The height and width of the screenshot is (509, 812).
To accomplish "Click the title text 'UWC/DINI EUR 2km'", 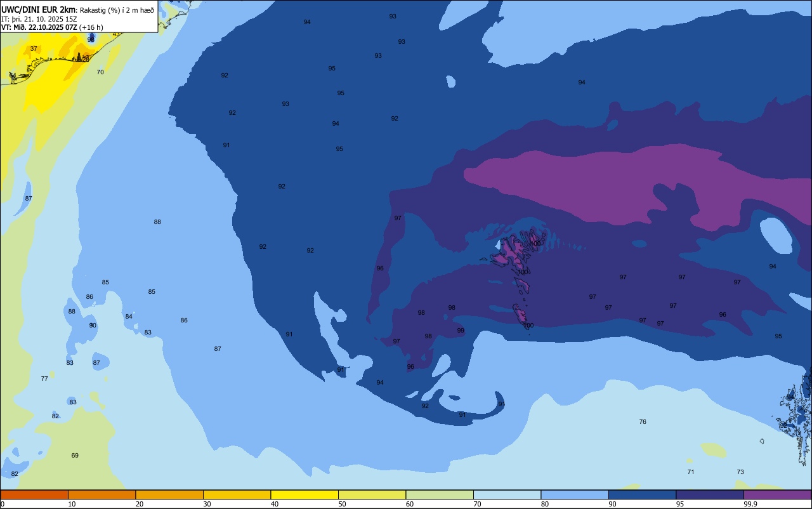I will click(x=38, y=10).
